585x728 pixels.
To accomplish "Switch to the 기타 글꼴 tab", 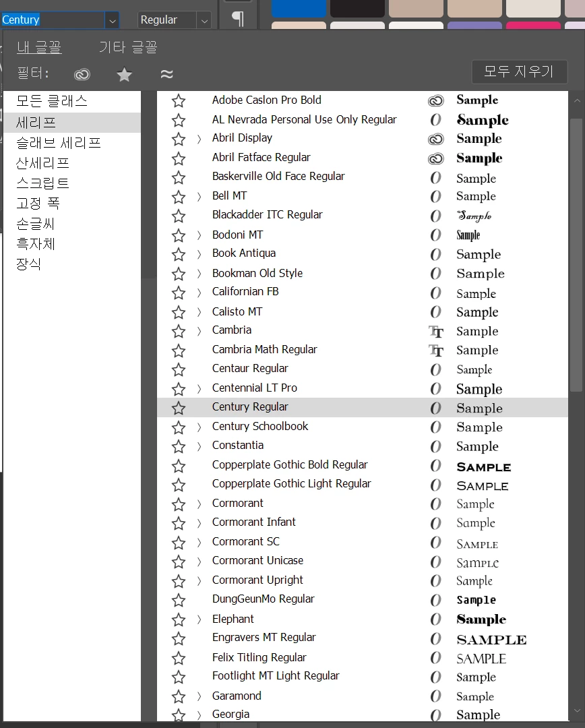I will click(x=128, y=47).
